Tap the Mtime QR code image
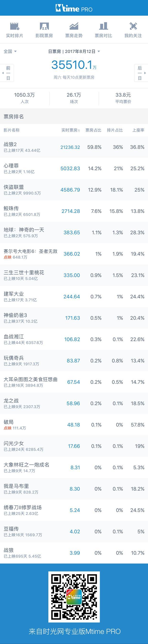This screenshot has width=148, height=644. coord(74,597)
